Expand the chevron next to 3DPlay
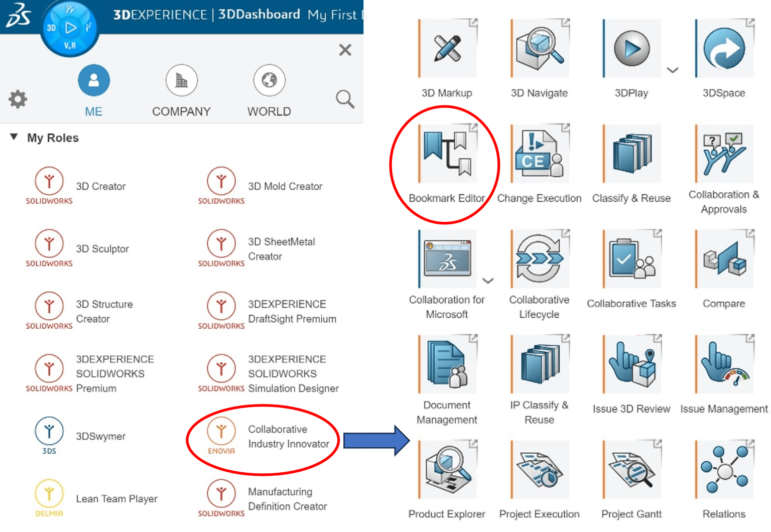The height and width of the screenshot is (532, 771). tap(673, 70)
